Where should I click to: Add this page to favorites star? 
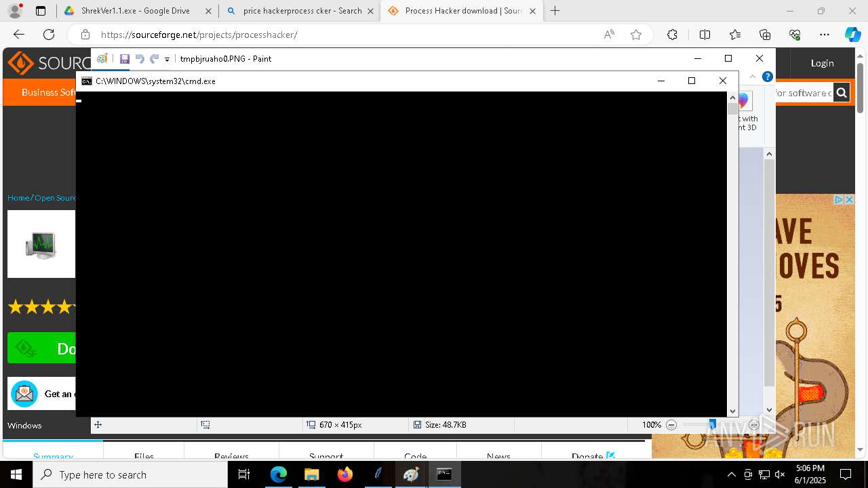tap(636, 35)
